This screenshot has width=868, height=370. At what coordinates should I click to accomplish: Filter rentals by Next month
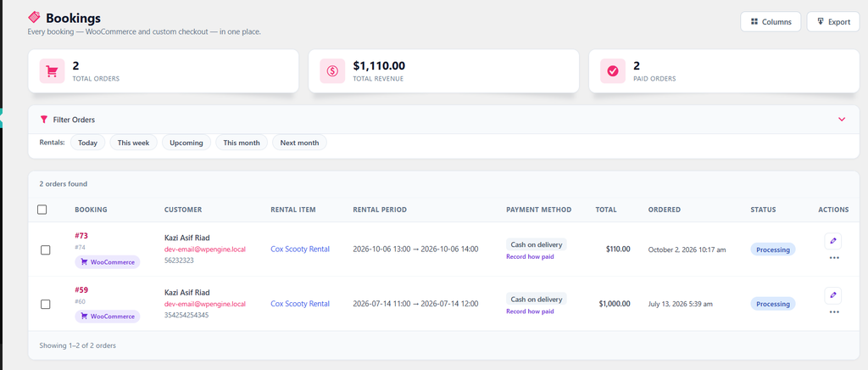(299, 143)
